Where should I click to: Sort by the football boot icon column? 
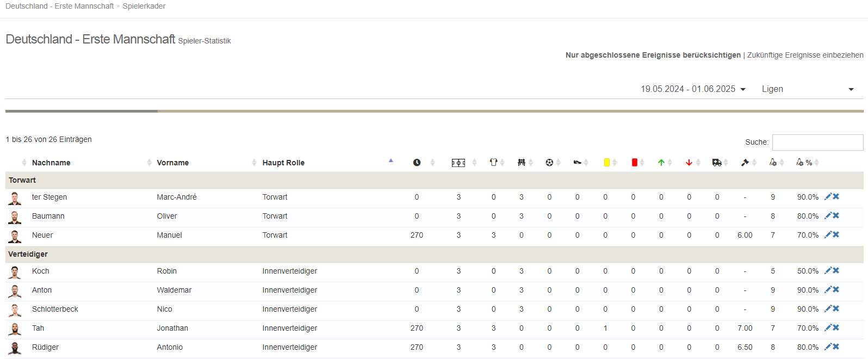tap(577, 163)
